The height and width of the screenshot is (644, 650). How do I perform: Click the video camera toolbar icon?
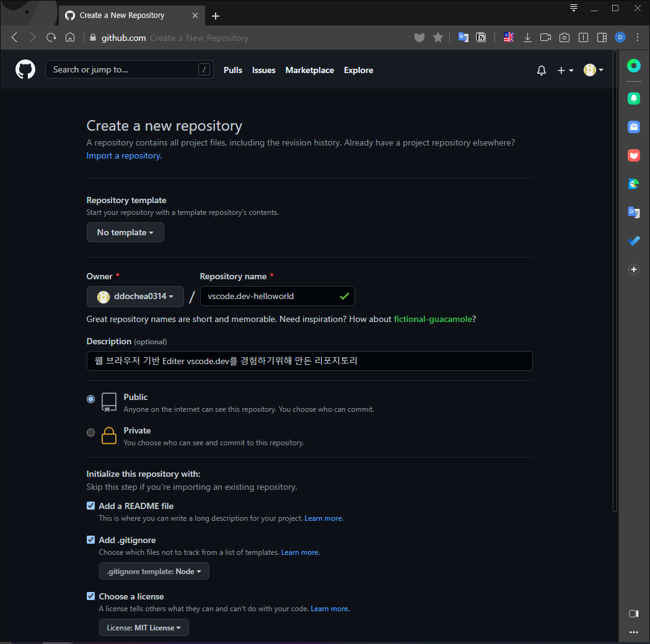[x=545, y=37]
